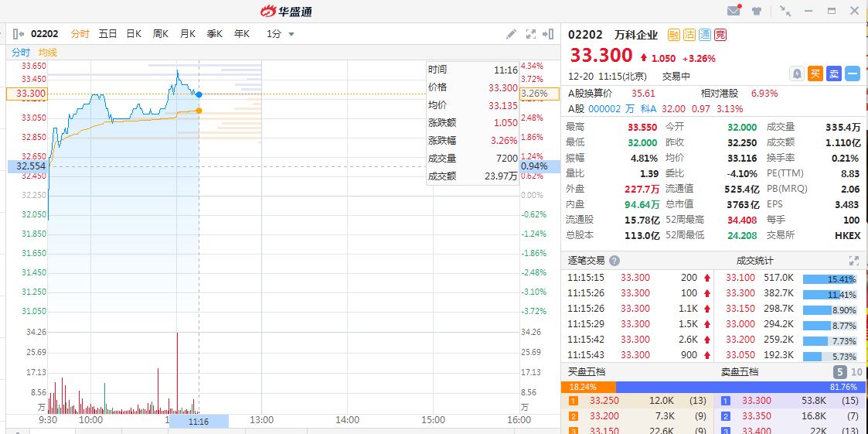This screenshot has width=868, height=434.
Task: Set a price alert with bell icon
Action: (797, 73)
